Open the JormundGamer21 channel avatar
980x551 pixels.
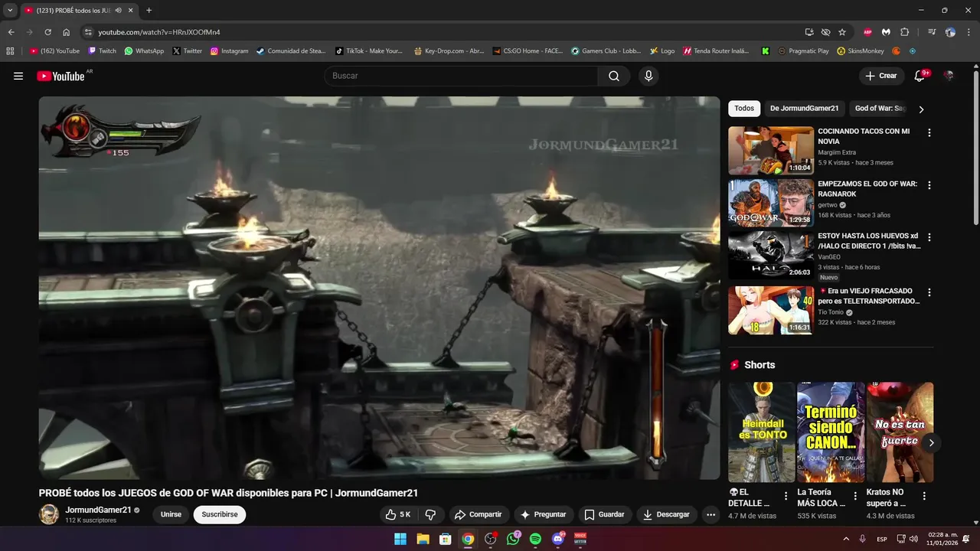tap(49, 514)
